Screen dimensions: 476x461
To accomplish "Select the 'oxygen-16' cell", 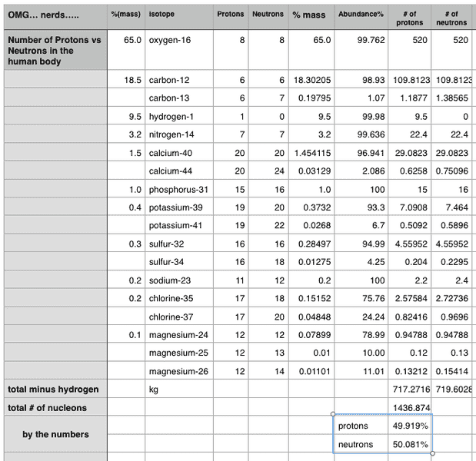I will [x=179, y=50].
